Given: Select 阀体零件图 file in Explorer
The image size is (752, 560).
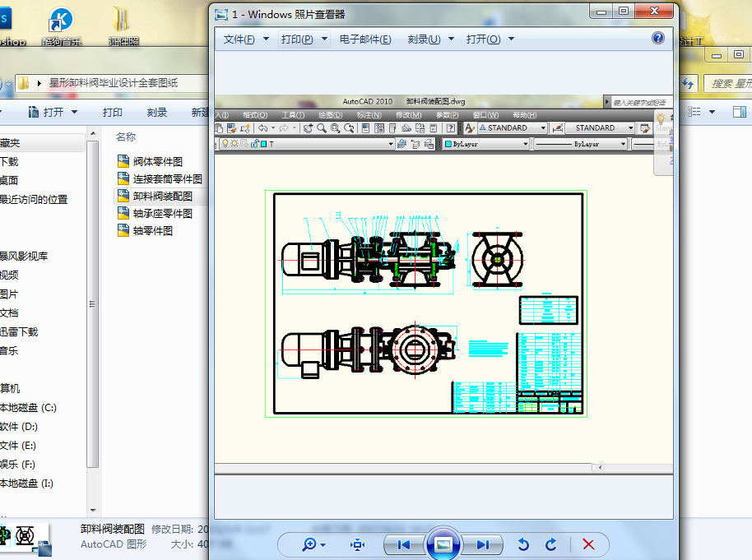Looking at the screenshot, I should 158,161.
